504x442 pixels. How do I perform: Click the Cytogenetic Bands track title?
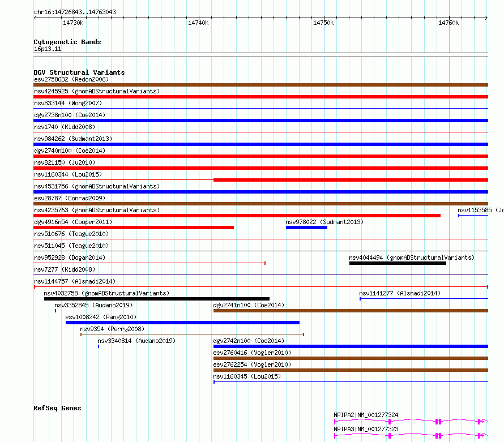point(67,42)
